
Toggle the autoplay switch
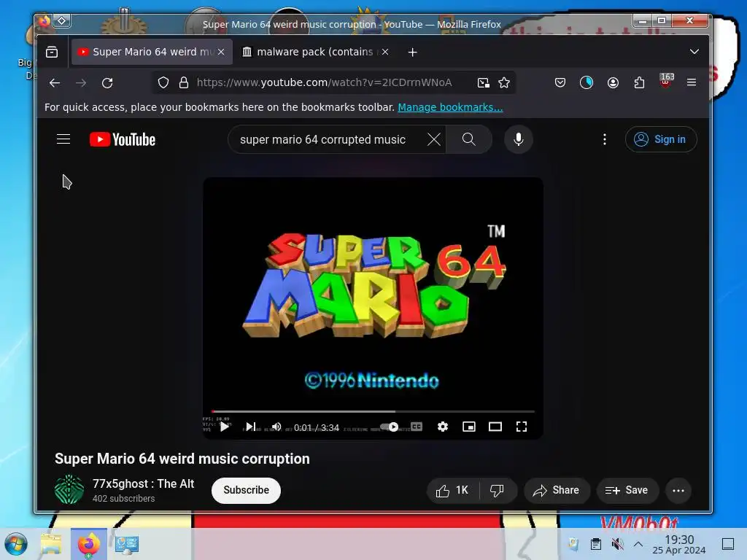point(390,427)
